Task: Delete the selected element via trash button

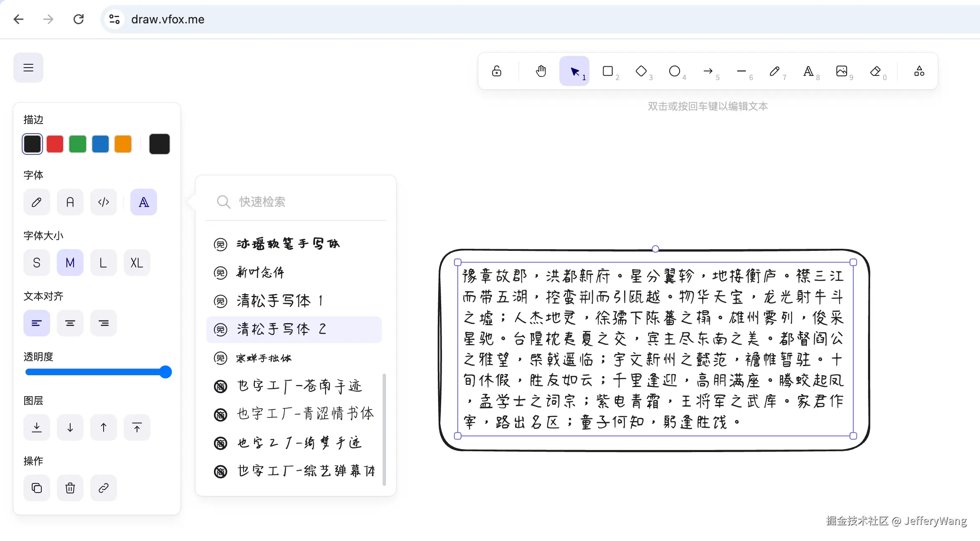Action: point(70,488)
